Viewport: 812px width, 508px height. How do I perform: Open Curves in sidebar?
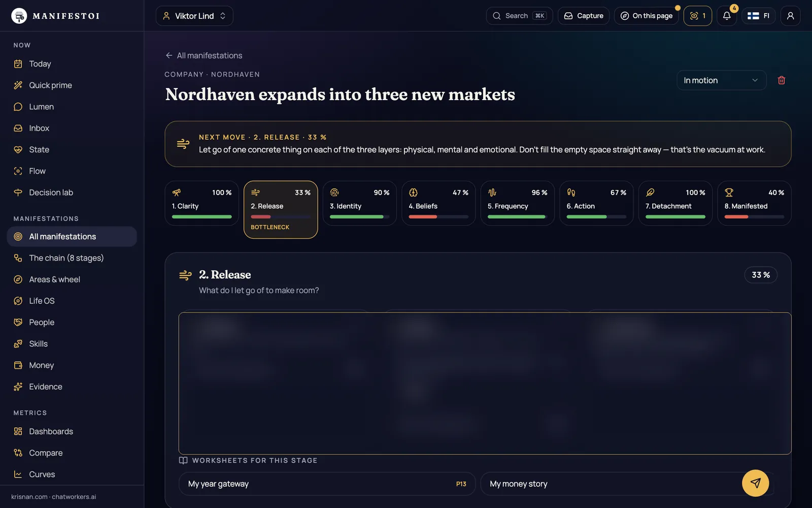pos(72,474)
